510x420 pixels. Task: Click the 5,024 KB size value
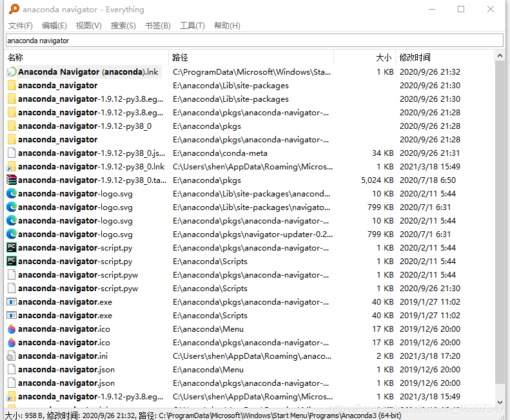click(377, 180)
